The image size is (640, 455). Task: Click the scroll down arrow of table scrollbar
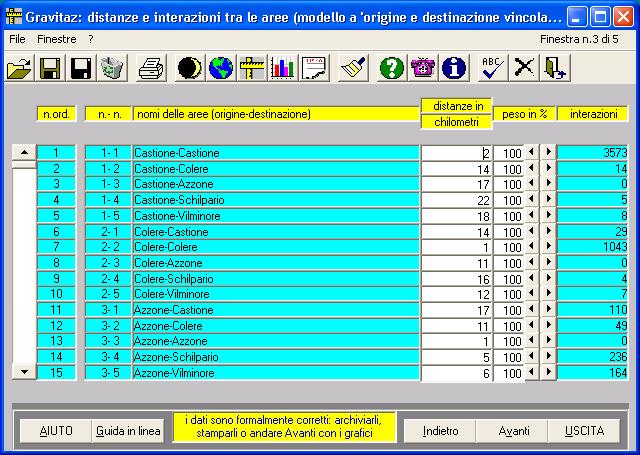(x=24, y=372)
